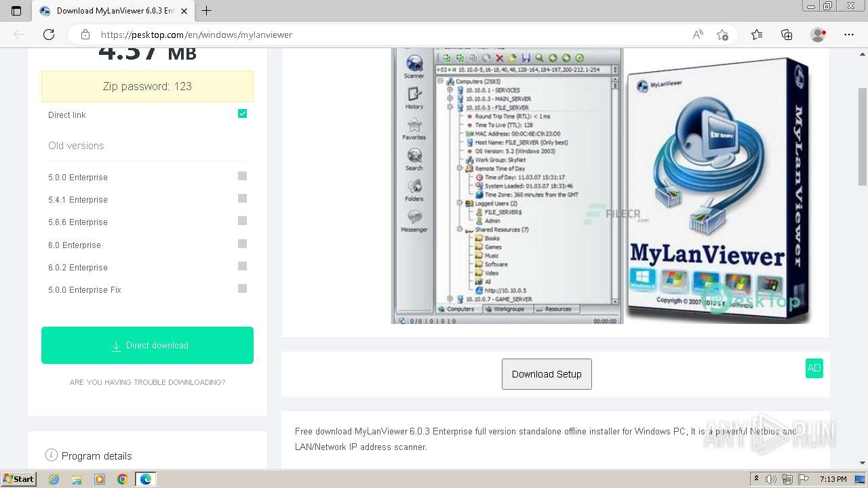View site information lock icon
868x488 pixels.
[85, 35]
